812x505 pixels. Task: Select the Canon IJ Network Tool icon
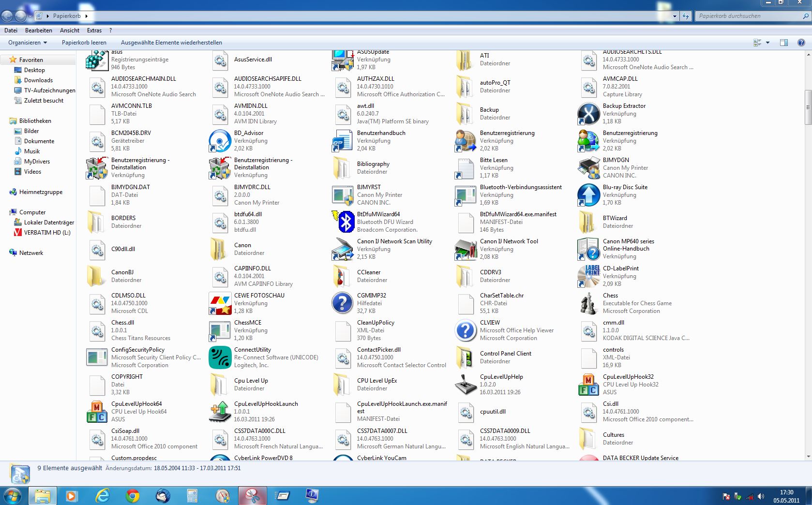pos(466,249)
